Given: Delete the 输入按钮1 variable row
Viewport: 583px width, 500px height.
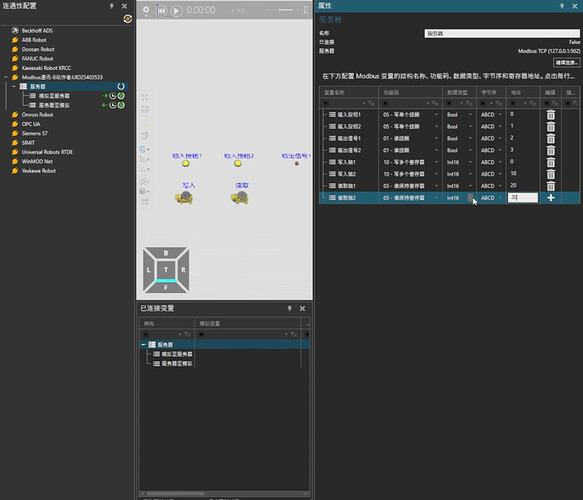Looking at the screenshot, I should click(x=551, y=114).
